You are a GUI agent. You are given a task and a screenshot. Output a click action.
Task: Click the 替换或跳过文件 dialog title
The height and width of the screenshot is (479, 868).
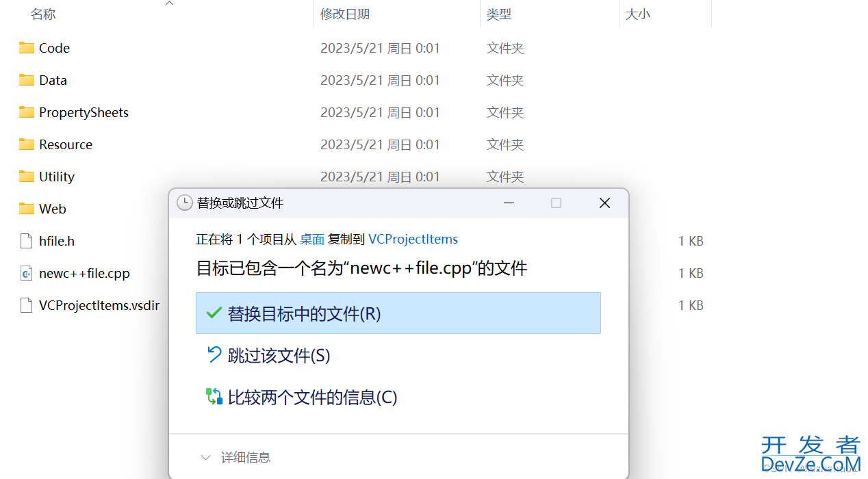[240, 203]
